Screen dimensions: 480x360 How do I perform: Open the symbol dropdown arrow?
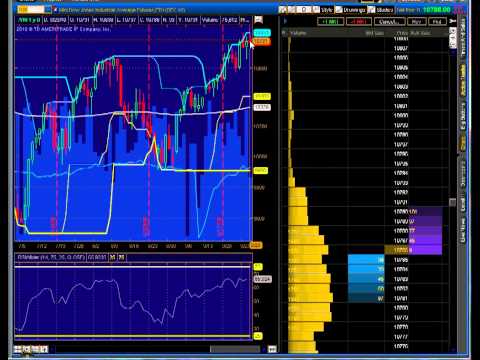pyautogui.click(x=48, y=10)
